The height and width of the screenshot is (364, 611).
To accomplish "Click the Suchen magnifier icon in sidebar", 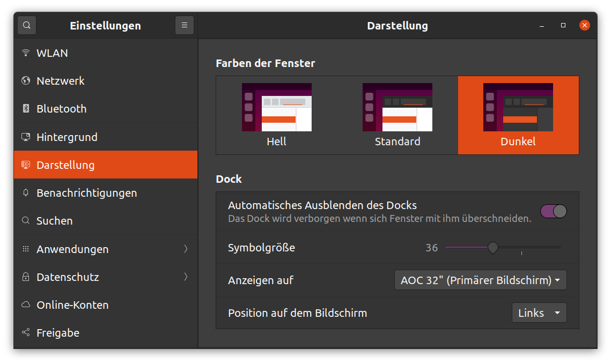I will [25, 220].
